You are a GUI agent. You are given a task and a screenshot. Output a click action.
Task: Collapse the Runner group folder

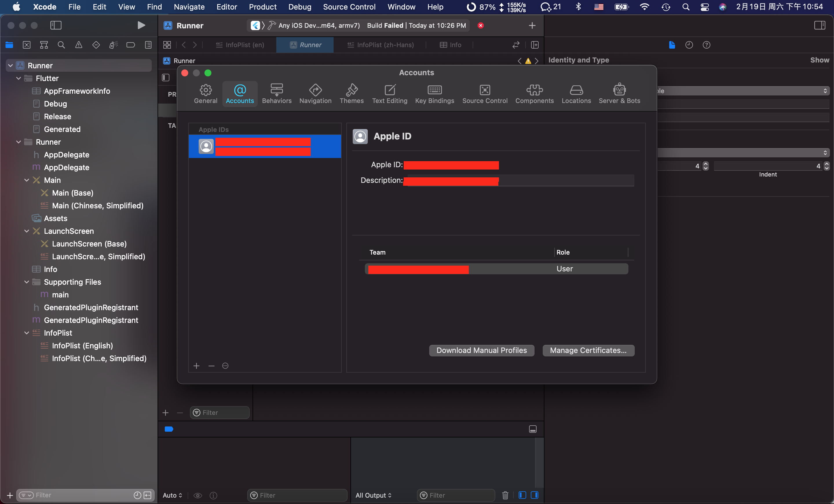click(19, 142)
